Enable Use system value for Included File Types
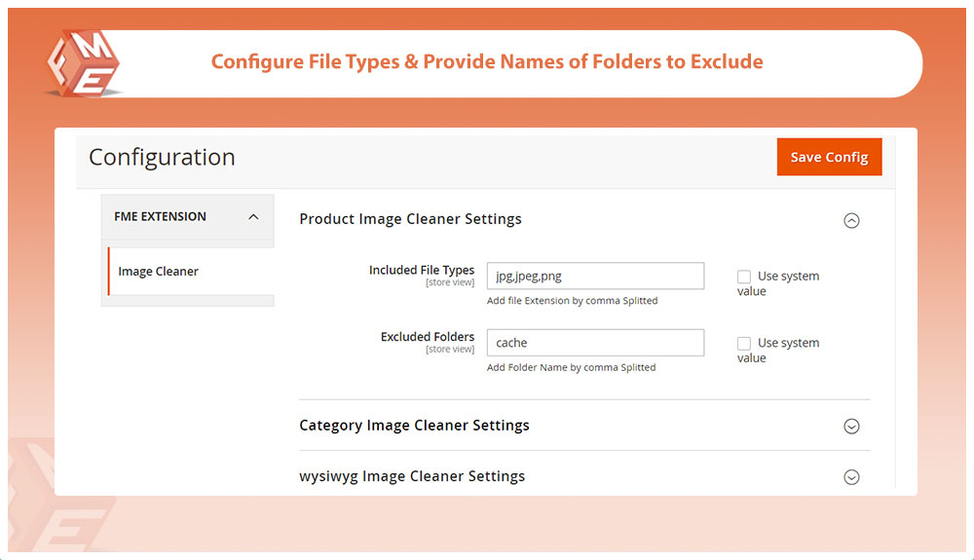The width and height of the screenshot is (974, 560). pyautogui.click(x=744, y=277)
